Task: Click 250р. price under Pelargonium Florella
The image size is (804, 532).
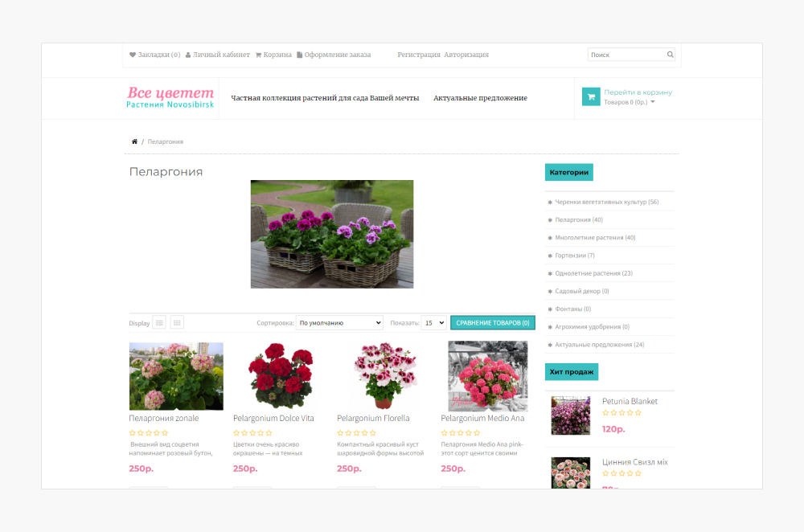Action: point(349,469)
